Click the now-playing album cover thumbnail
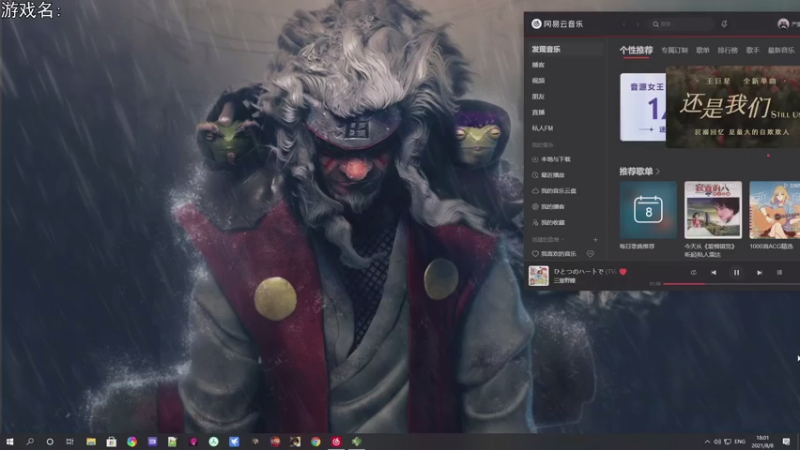Viewport: 800px width, 450px height. pyautogui.click(x=538, y=276)
